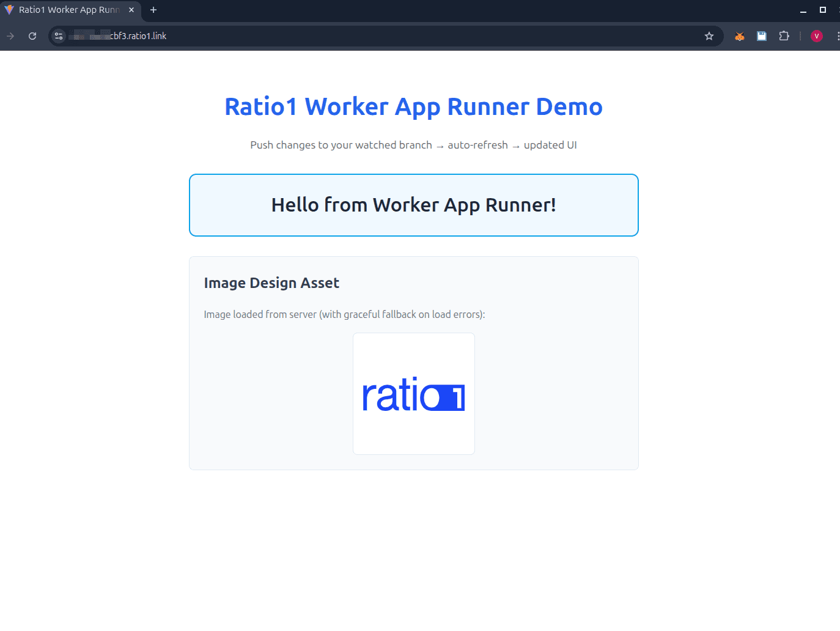The width and height of the screenshot is (840, 631).
Task: Click the ratio1 logo image
Action: pyautogui.click(x=414, y=394)
